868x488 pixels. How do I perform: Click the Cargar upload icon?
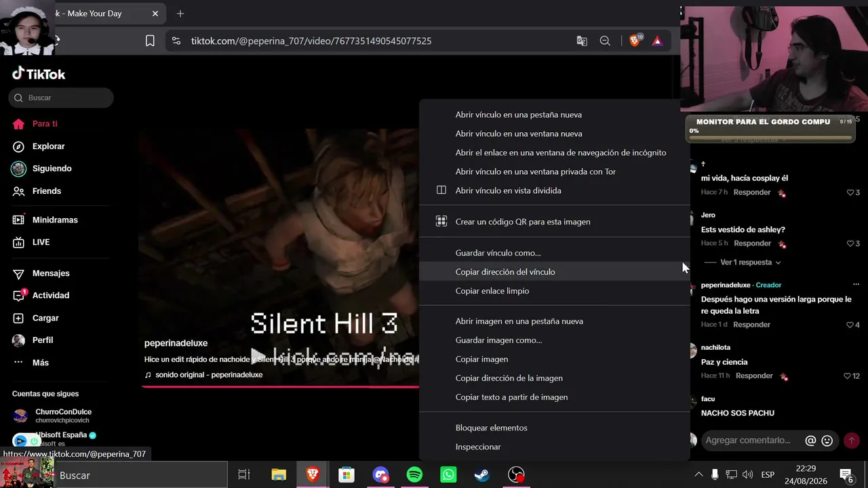pyautogui.click(x=19, y=318)
